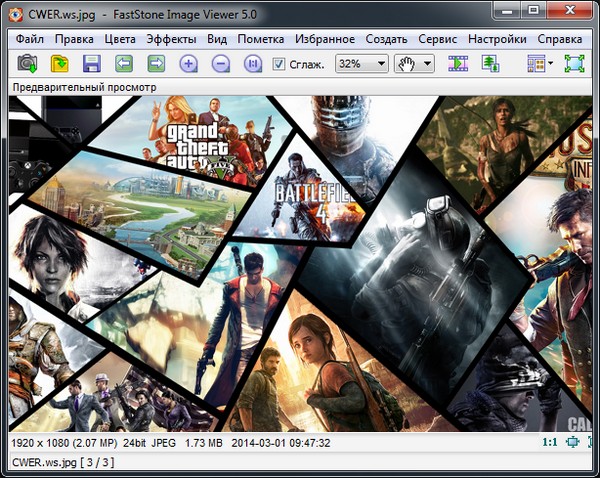The image size is (600, 478).
Task: Start slideshow using the filmstrip icon
Action: coord(458,64)
